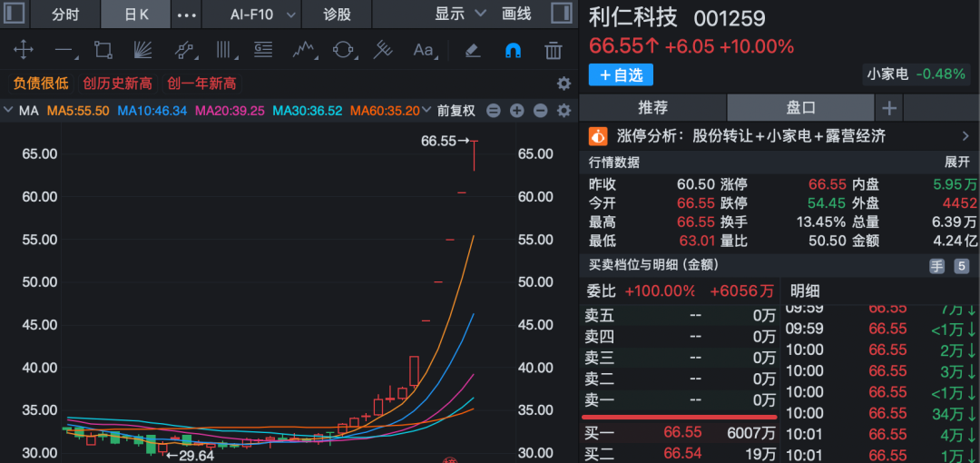The width and height of the screenshot is (980, 463).
Task: Add a new tab with plus
Action: (x=888, y=108)
